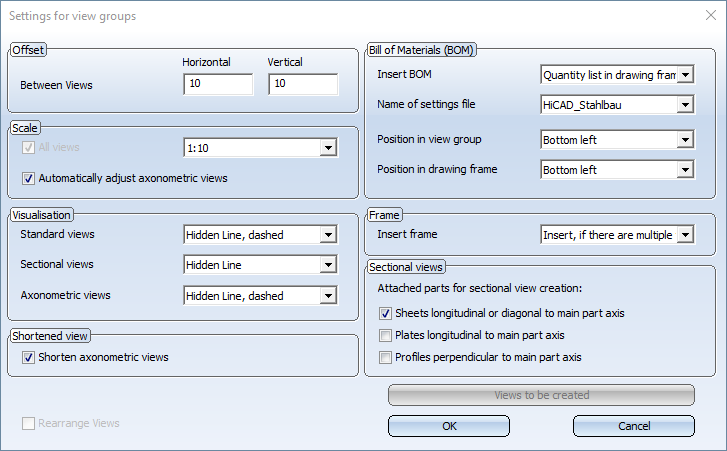Screen dimensions: 727x451
Task: Expand the Insert frame dropdown
Action: [617, 235]
